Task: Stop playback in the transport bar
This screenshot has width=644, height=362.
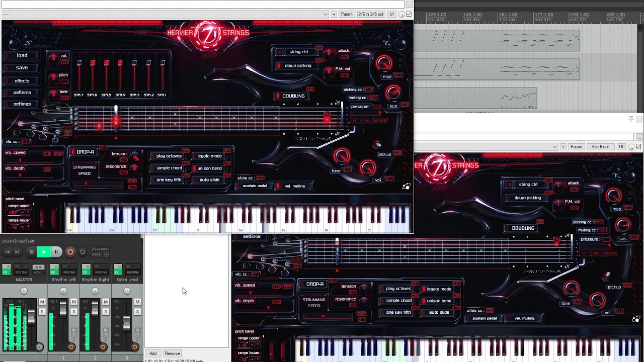Action: tap(32, 252)
